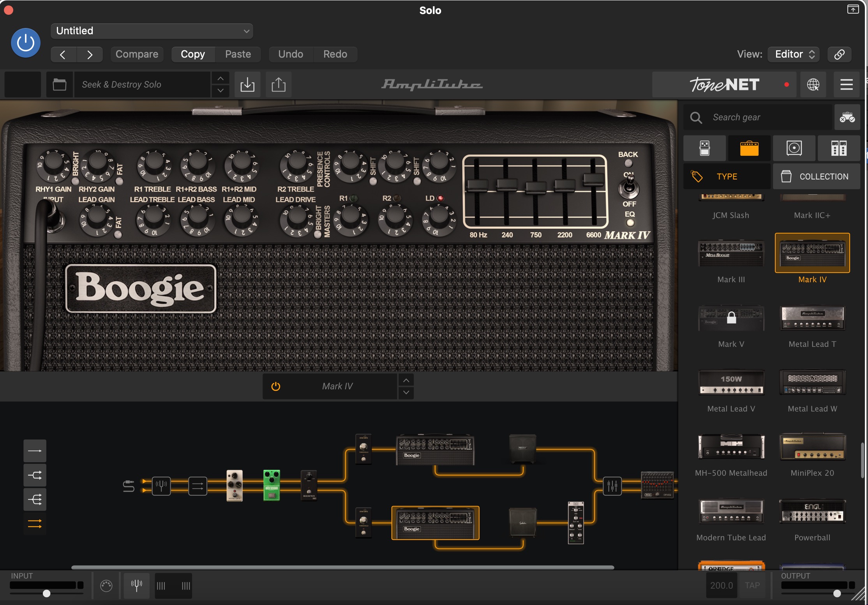
Task: Choose the three-way split chain layout
Action: pos(35,499)
